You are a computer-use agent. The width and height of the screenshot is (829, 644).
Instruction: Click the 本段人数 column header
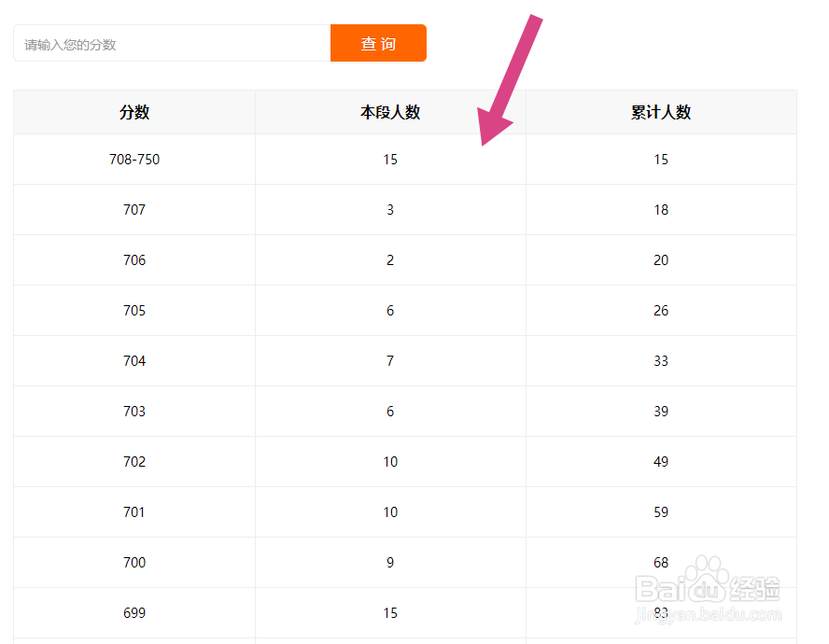(390, 112)
